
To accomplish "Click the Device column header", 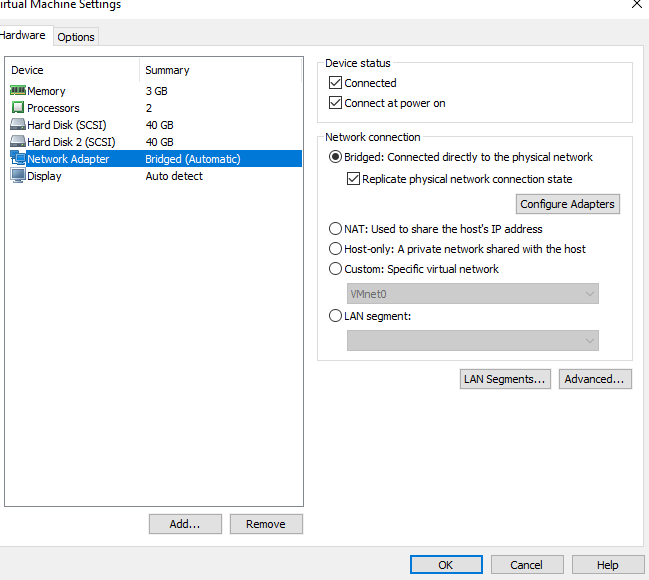I will pos(27,70).
